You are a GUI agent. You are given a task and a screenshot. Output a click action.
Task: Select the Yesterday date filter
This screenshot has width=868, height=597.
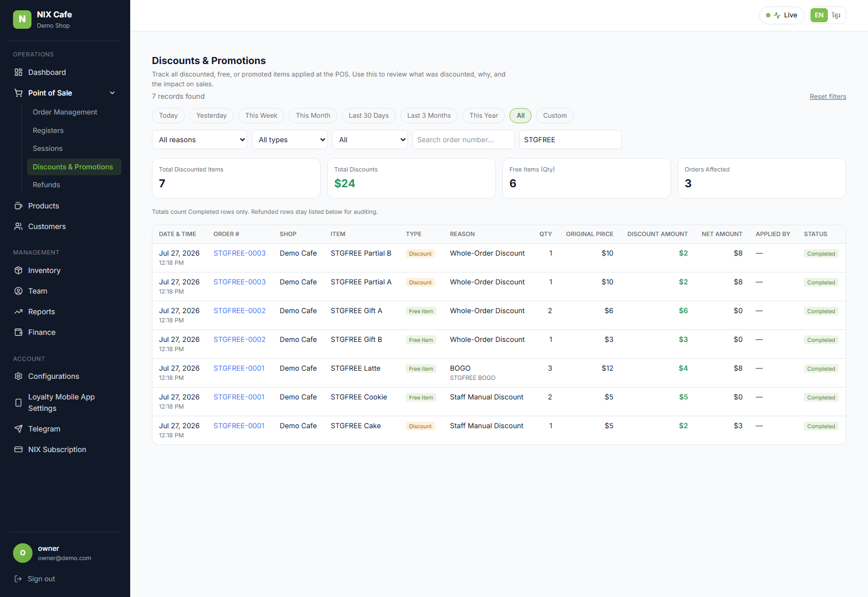[212, 116]
